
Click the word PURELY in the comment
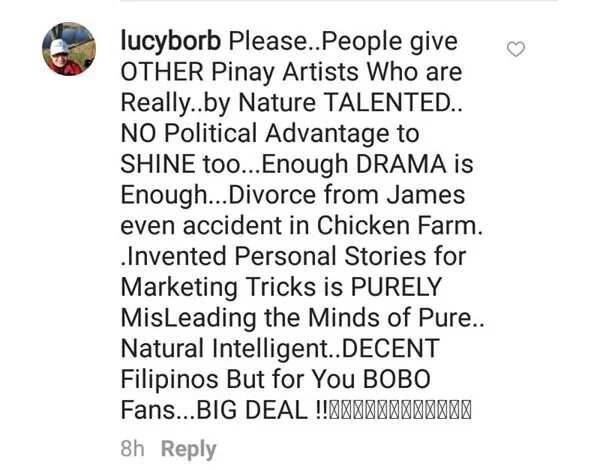tap(396, 287)
